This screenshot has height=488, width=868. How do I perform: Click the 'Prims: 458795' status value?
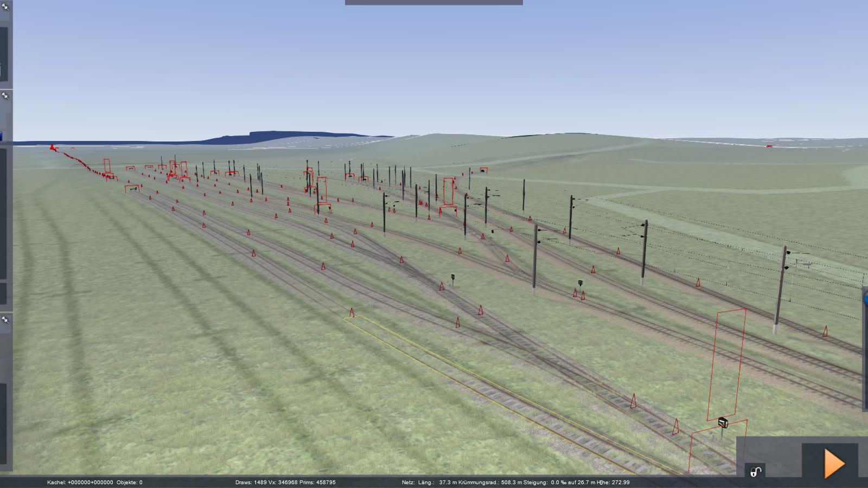tap(317, 482)
